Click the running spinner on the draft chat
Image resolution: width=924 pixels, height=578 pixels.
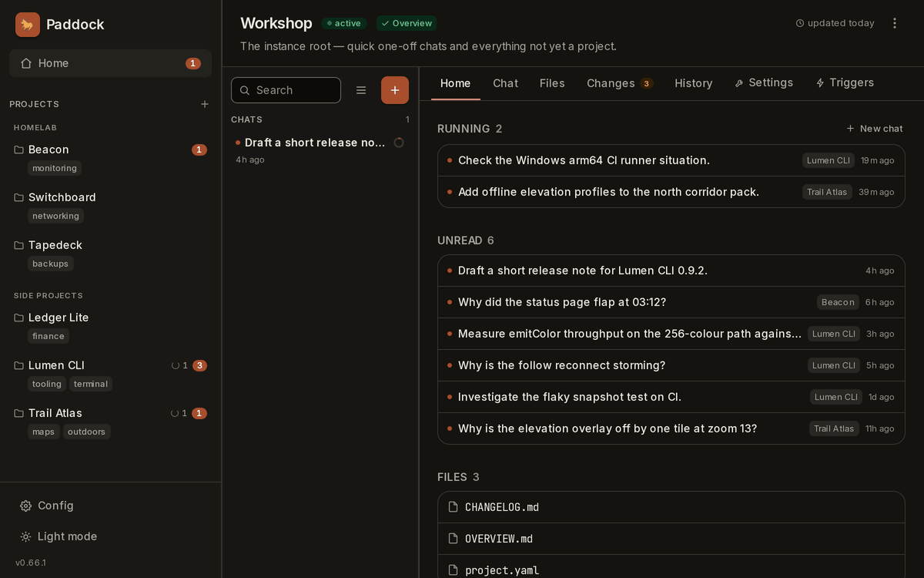(x=399, y=143)
